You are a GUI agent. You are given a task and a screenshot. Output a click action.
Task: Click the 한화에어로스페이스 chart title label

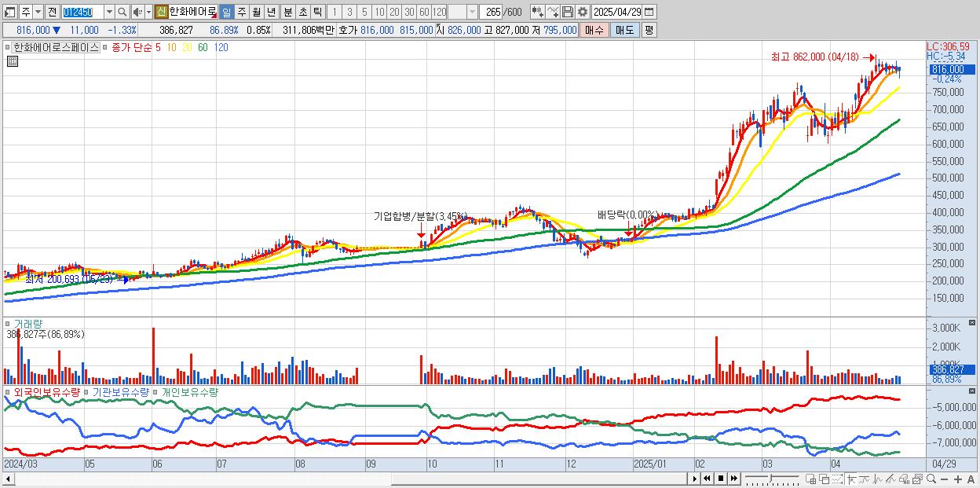[57, 47]
